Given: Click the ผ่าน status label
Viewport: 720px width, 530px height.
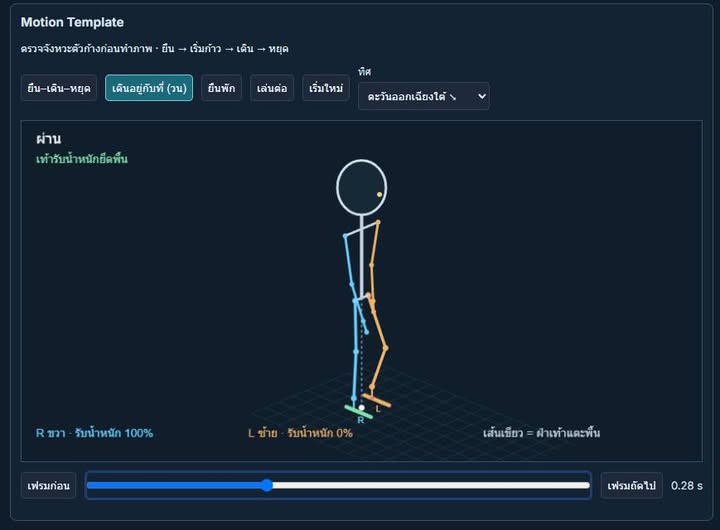Looking at the screenshot, I should click(x=49, y=139).
